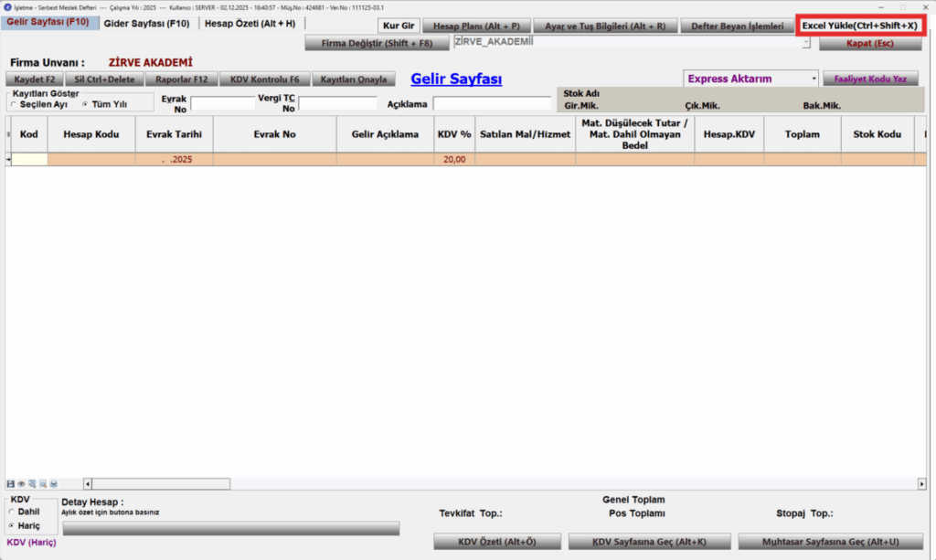Click the save (floppy disk) icon below grid
Viewport: 936px width, 560px height.
10,483
